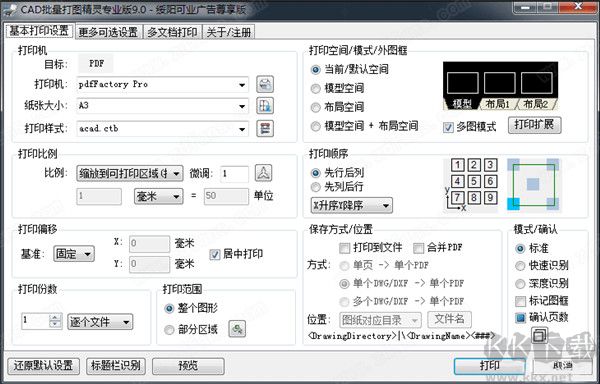600x384 pixels.
Task: Toggle the 确认页数 checkbox
Action: coord(520,317)
